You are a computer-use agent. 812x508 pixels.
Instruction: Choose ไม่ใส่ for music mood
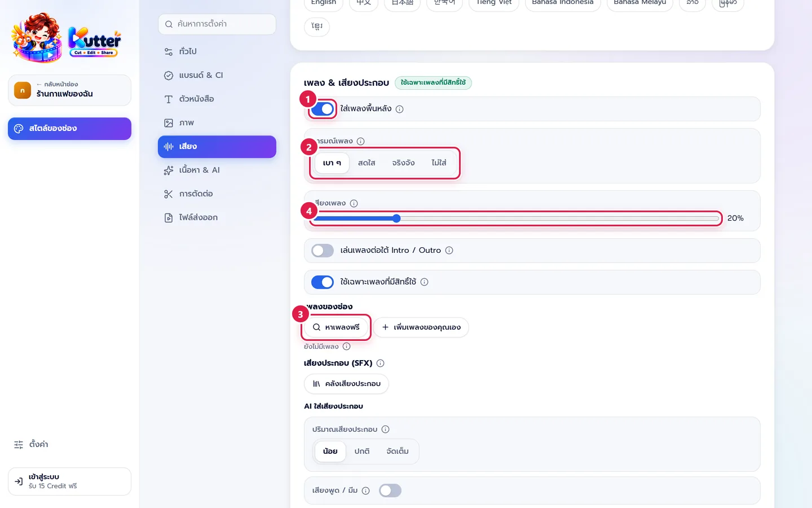pos(439,163)
